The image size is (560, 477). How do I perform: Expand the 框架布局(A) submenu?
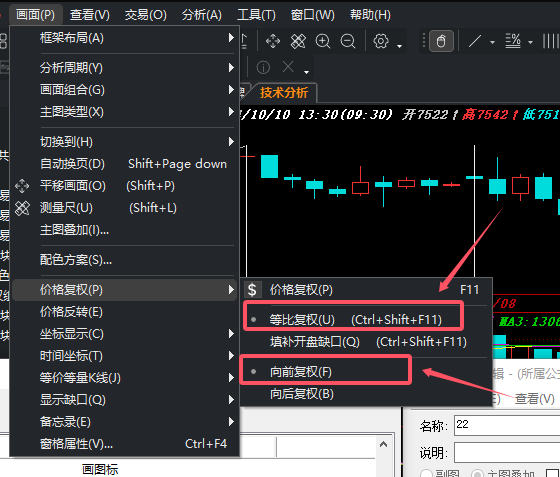pyautogui.click(x=124, y=37)
